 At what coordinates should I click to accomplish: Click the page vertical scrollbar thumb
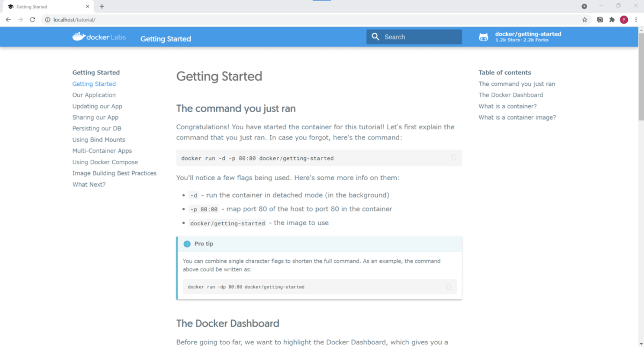click(x=641, y=76)
